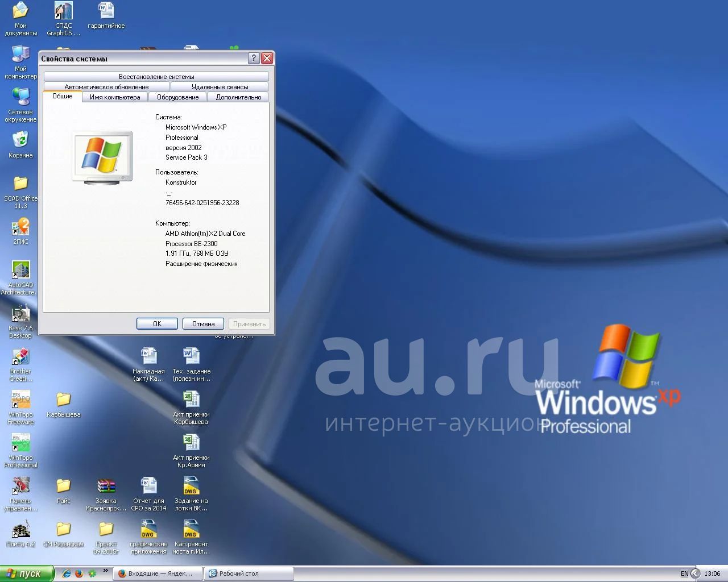
Task: Open the EN language bar indicator
Action: [684, 573]
